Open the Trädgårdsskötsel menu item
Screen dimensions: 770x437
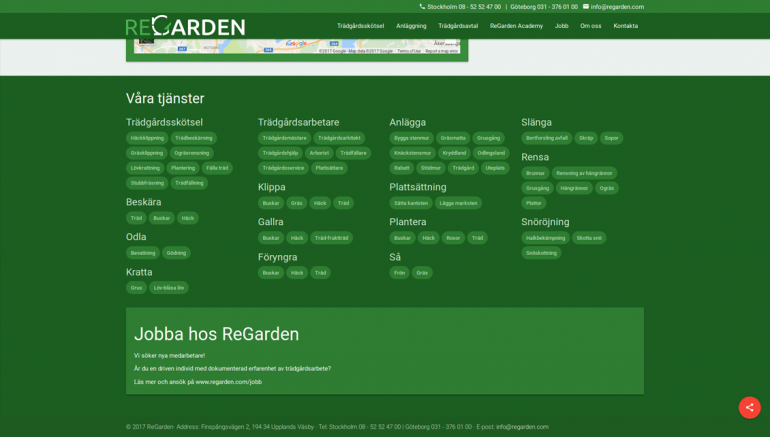[x=360, y=26]
